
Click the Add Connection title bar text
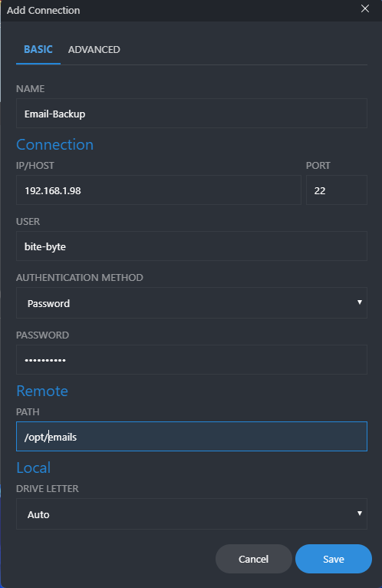[44, 10]
